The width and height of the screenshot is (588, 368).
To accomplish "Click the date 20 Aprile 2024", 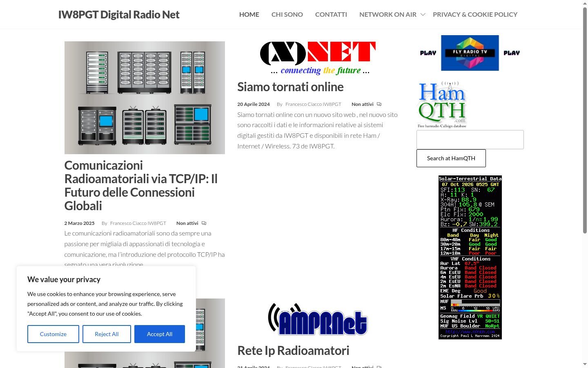I will tap(254, 104).
